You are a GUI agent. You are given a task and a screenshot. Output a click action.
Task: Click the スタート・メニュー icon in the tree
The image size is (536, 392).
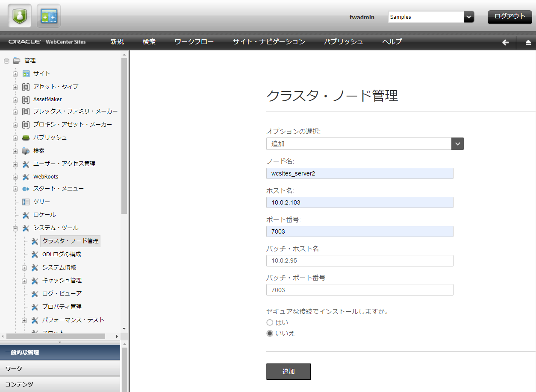click(26, 189)
